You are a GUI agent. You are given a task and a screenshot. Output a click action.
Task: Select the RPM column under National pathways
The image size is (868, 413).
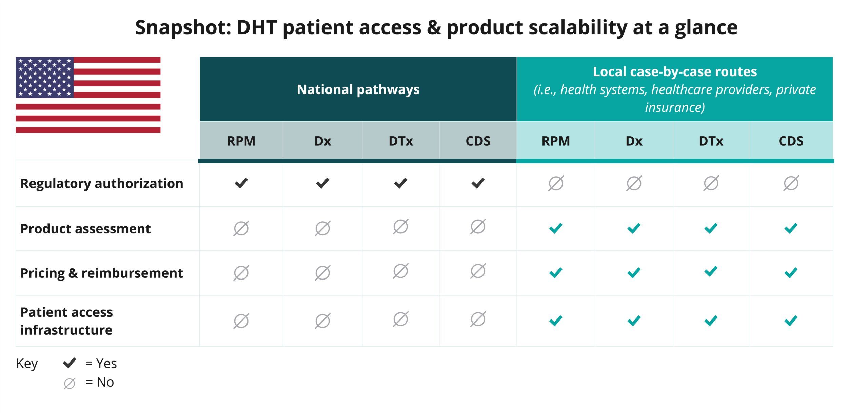tap(241, 141)
